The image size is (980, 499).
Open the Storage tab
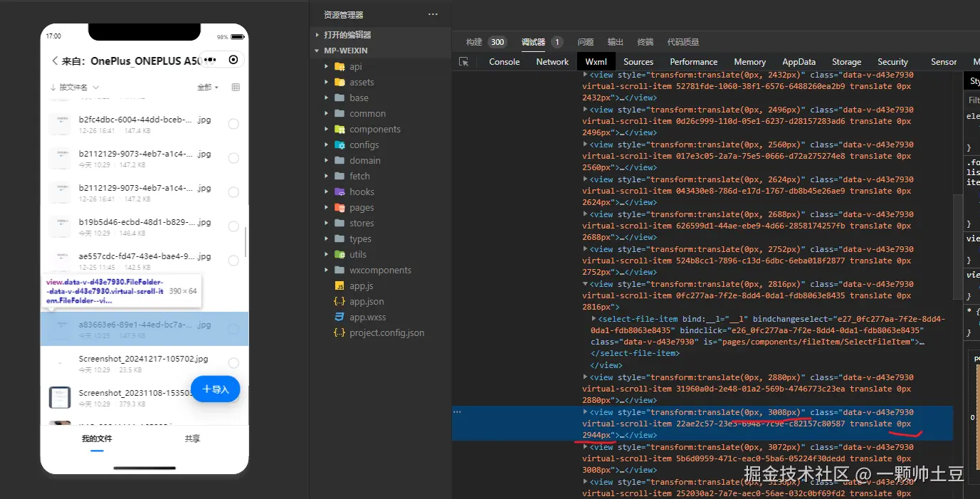[846, 62]
